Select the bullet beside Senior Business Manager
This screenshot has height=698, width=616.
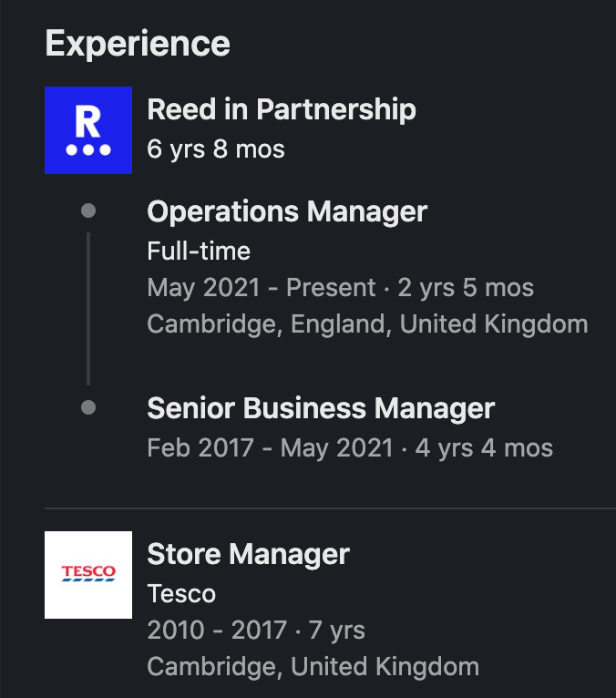pos(88,407)
